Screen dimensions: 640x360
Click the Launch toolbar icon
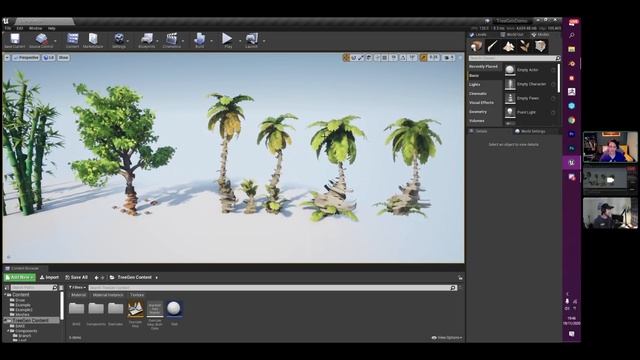point(252,39)
